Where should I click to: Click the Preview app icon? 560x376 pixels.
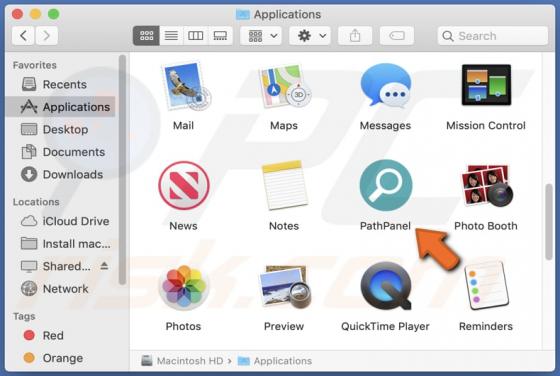pyautogui.click(x=285, y=287)
